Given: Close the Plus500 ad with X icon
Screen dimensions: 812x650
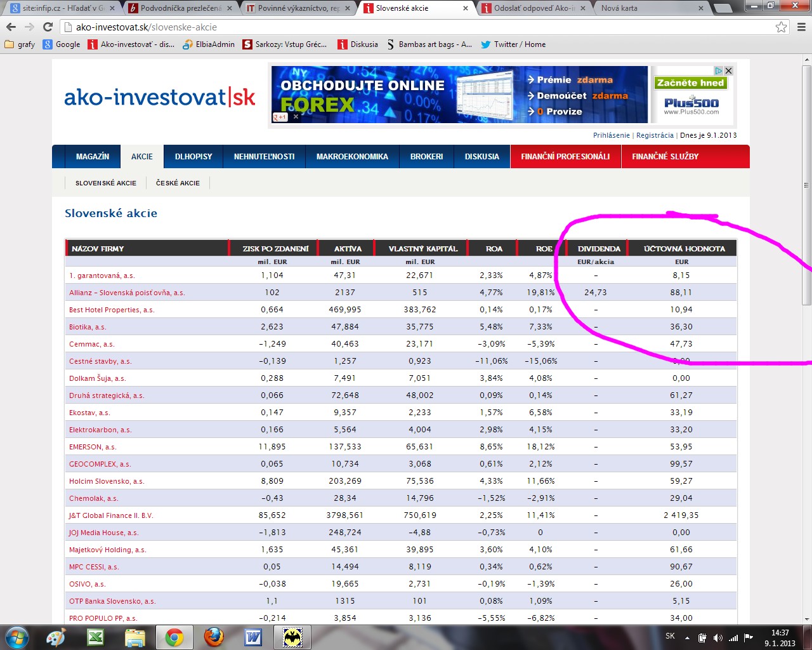Looking at the screenshot, I should point(729,70).
